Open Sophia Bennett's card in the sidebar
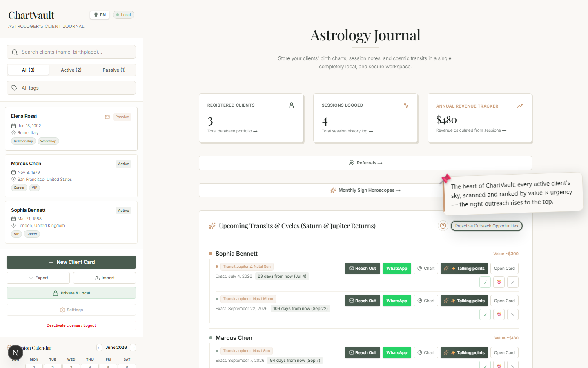Screen dimensions: 588x368 pyautogui.click(x=71, y=222)
